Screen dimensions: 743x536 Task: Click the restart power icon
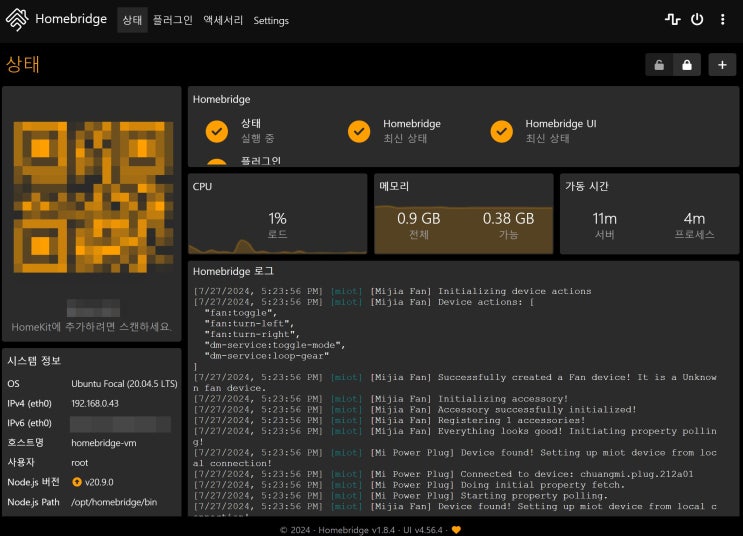(x=697, y=19)
